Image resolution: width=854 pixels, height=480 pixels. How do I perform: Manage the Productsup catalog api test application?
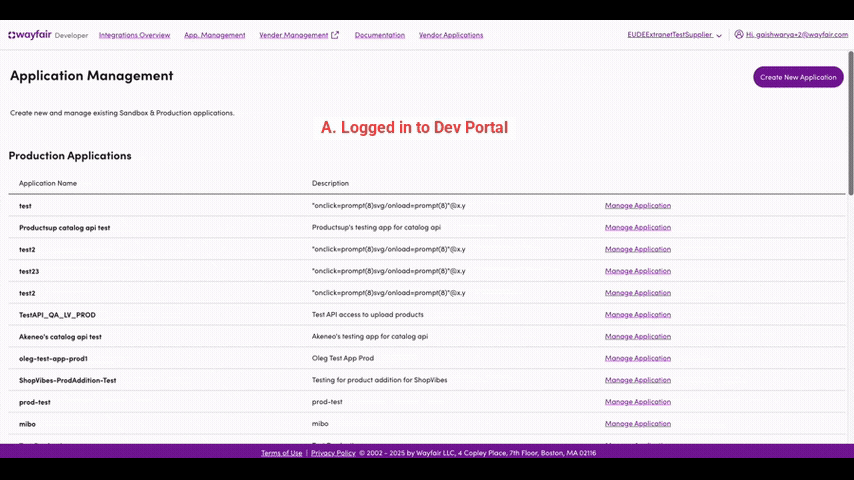coord(637,228)
